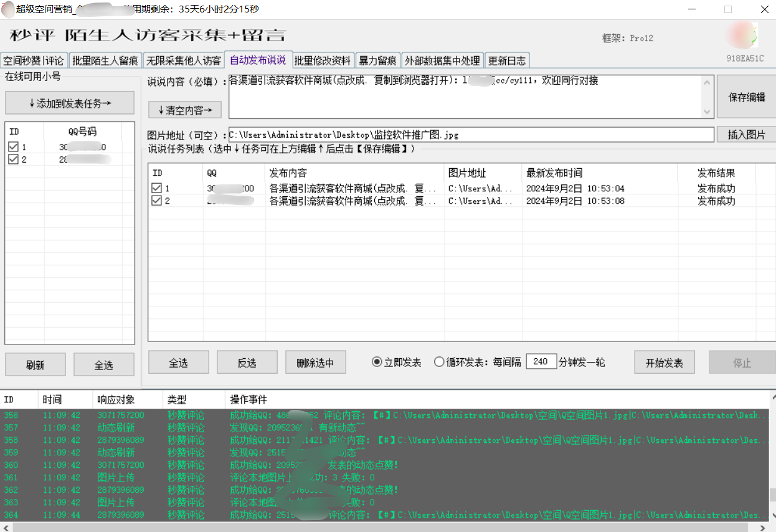Click ↓清空内容→ to clear the content
The width and height of the screenshot is (776, 532).
pyautogui.click(x=185, y=110)
